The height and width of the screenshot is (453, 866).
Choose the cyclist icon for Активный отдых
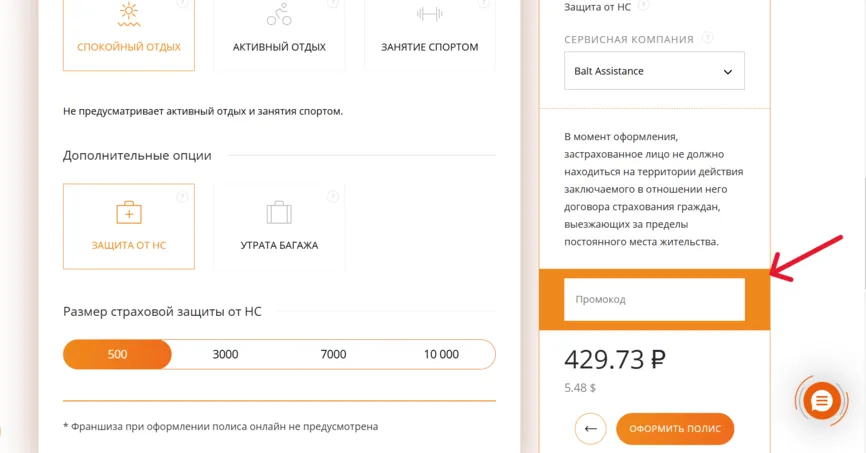pyautogui.click(x=279, y=15)
